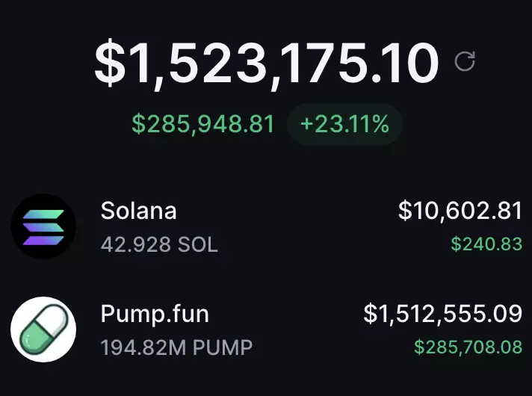532x396 pixels.
Task: Tap the +23.11% change badge
Action: coord(344,124)
